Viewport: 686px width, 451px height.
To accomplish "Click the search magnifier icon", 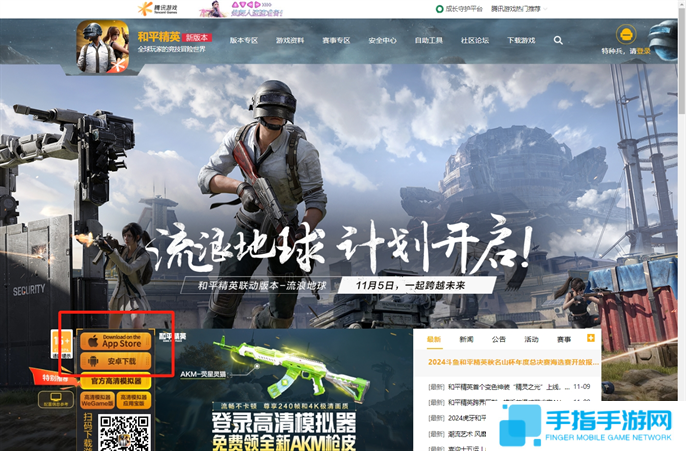I will [x=558, y=40].
